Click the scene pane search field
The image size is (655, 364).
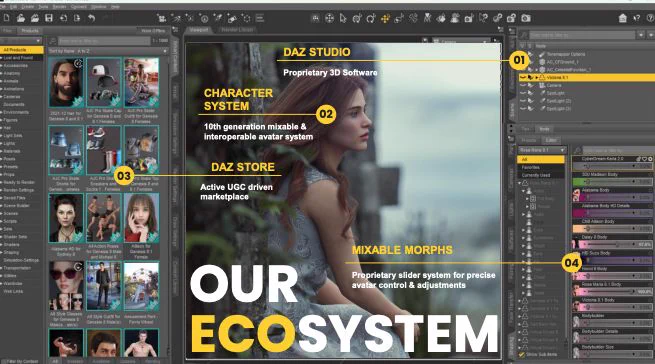[583, 35]
